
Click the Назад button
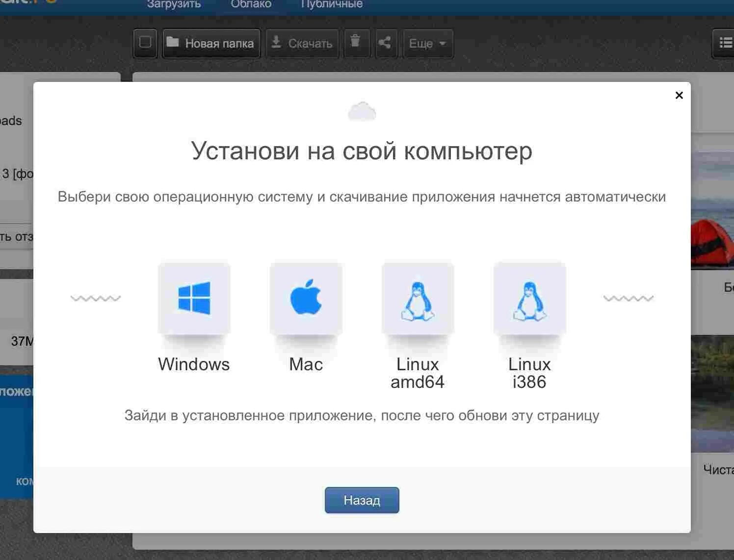[362, 500]
